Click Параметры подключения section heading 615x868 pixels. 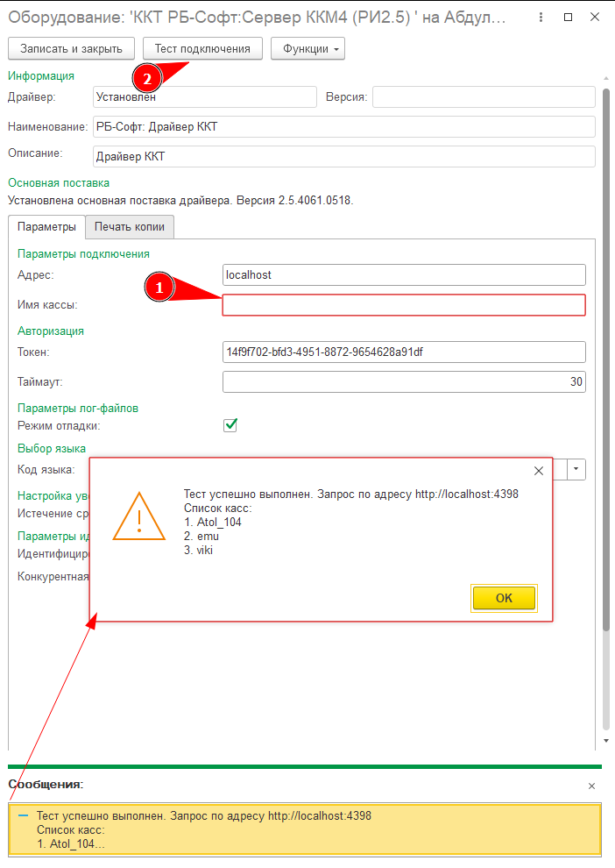click(x=83, y=254)
